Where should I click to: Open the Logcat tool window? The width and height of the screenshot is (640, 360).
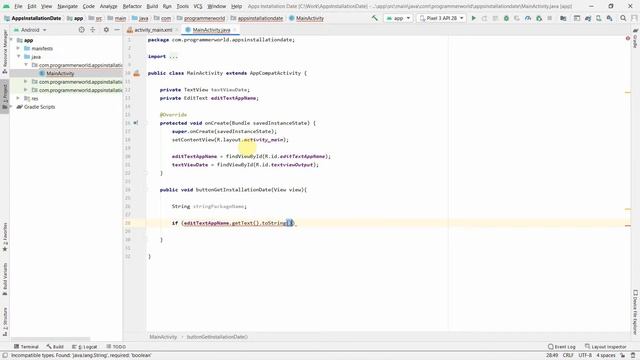84,347
